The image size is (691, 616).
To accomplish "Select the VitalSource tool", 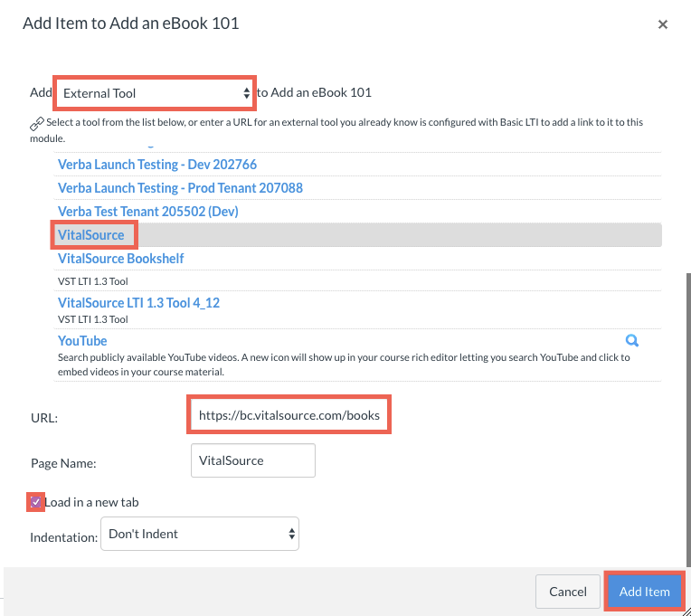I will 91,235.
